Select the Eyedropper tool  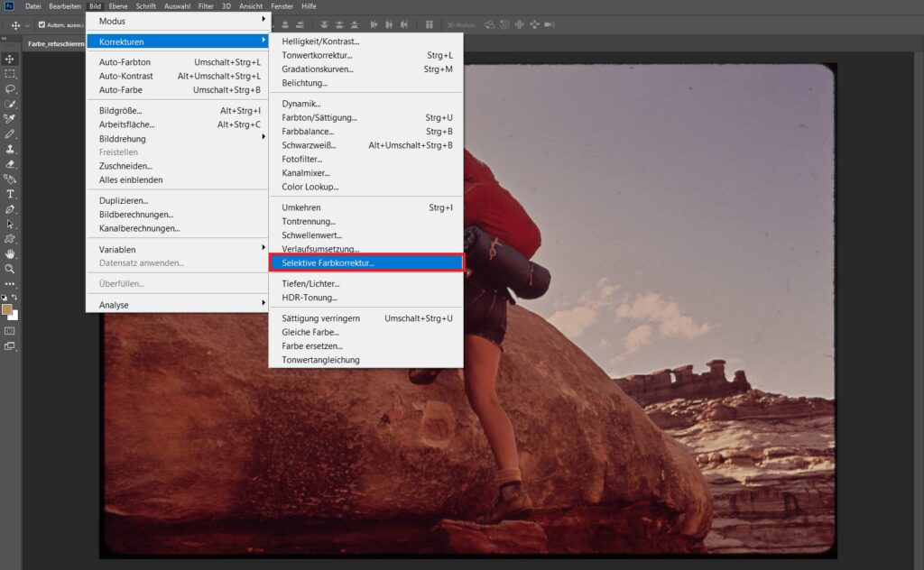point(10,119)
